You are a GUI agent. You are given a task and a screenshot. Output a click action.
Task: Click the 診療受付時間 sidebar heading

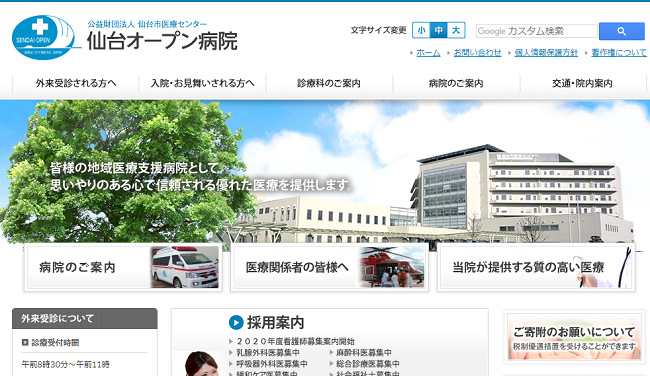(55, 342)
